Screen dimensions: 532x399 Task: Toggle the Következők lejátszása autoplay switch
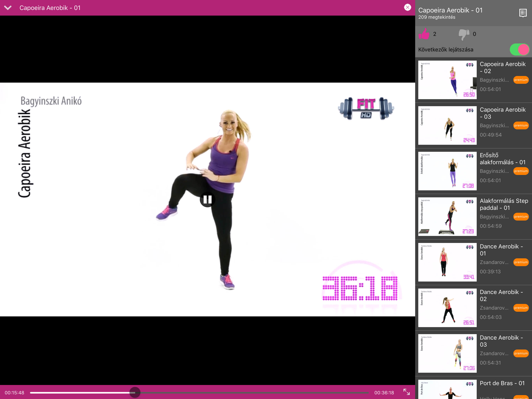[519, 49]
